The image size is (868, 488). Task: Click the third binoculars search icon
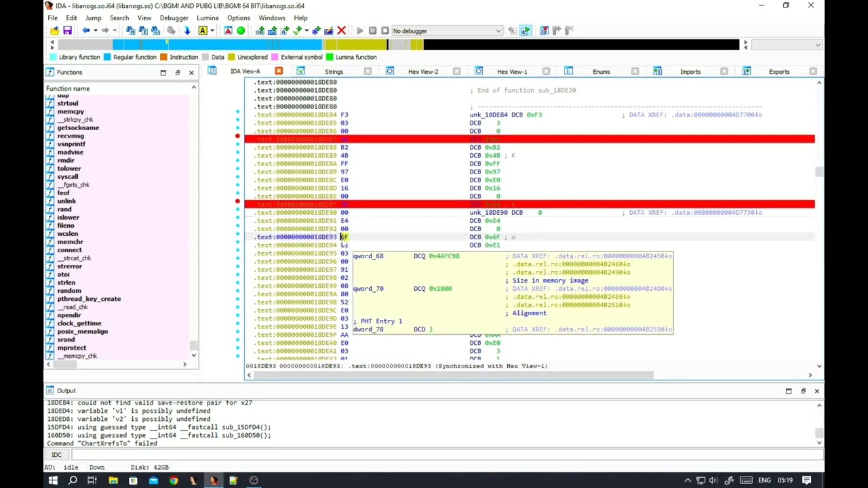coord(156,30)
